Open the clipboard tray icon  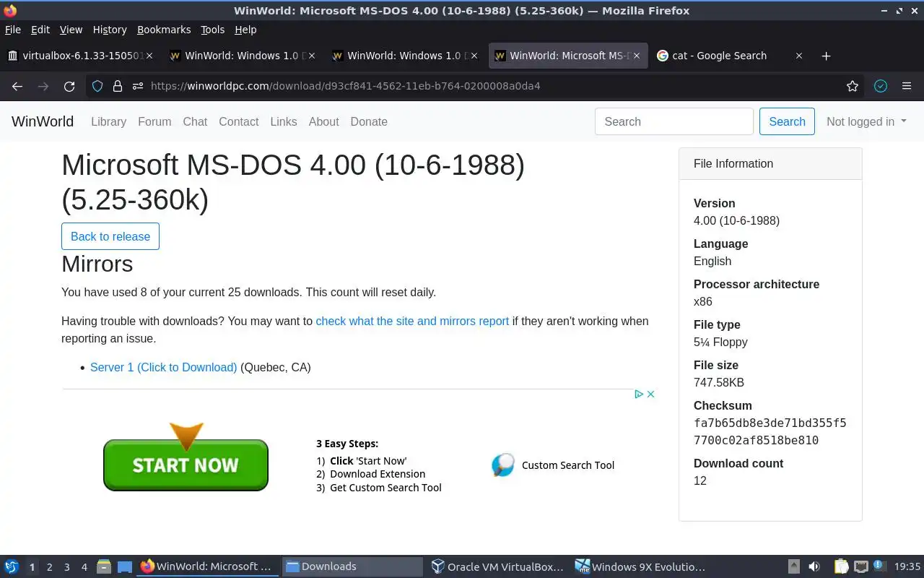coord(841,566)
